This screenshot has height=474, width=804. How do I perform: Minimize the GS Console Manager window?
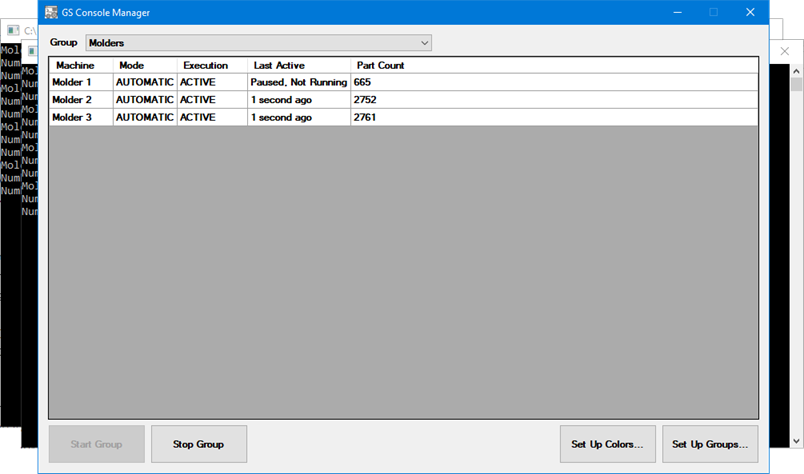(677, 13)
